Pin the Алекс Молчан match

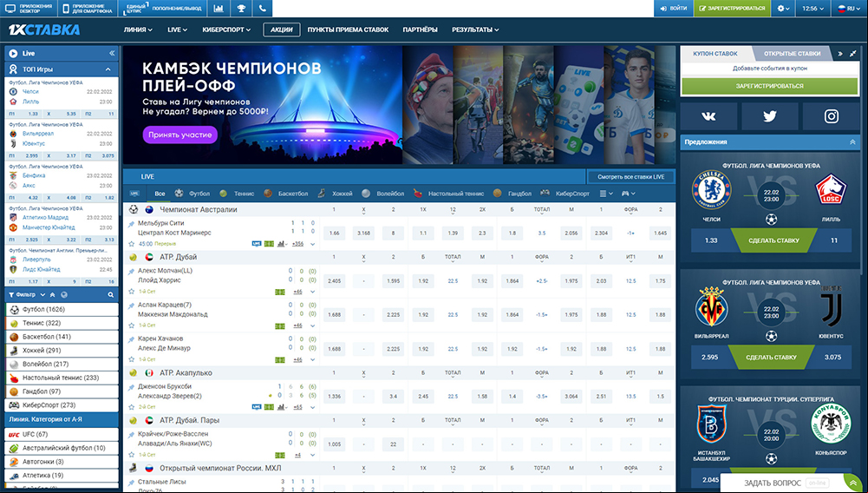pyautogui.click(x=131, y=272)
